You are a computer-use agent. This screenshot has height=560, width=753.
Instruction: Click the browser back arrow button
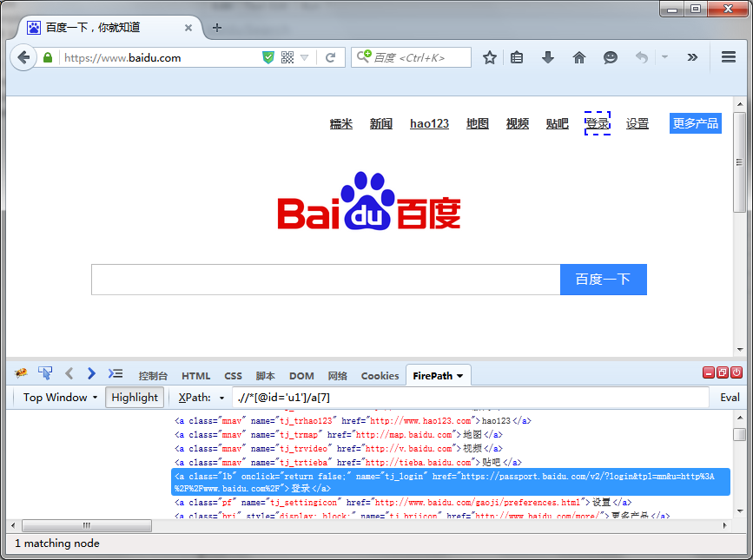pos(23,57)
